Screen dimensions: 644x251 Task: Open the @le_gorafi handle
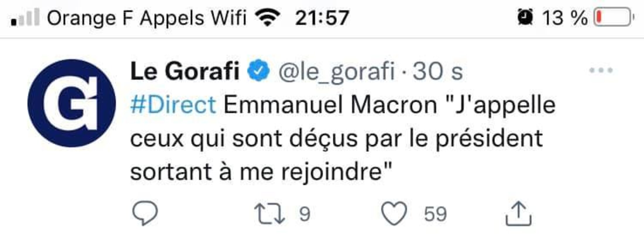336,71
